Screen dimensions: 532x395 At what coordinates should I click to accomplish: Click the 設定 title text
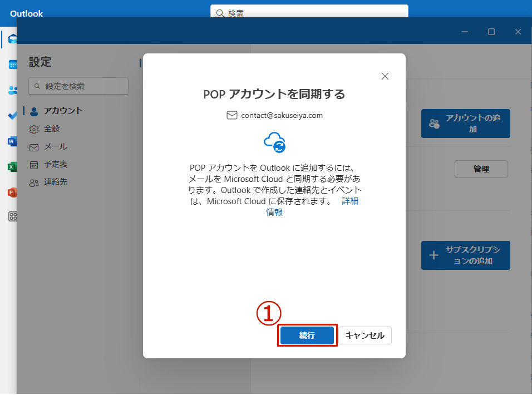(40, 62)
